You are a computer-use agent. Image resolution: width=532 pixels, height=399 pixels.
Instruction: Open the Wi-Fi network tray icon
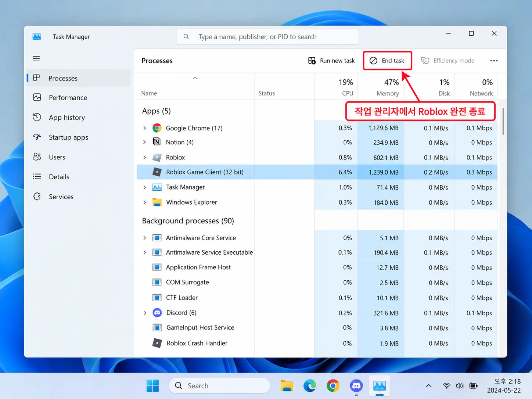click(446, 386)
